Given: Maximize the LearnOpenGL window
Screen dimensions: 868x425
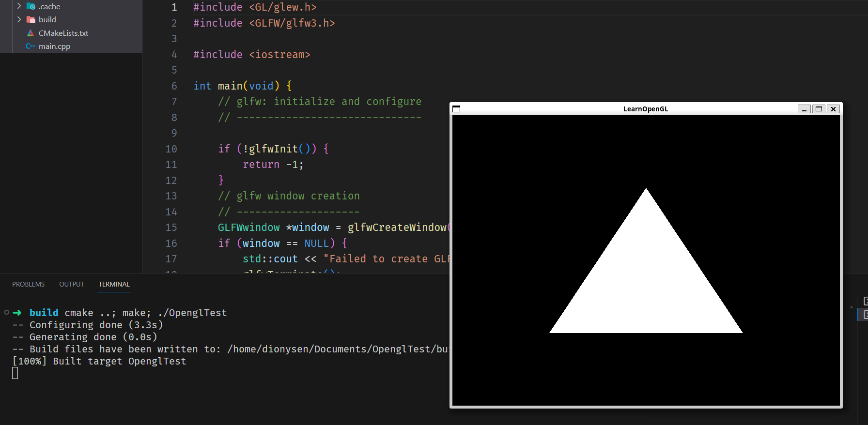Looking at the screenshot, I should coord(819,109).
